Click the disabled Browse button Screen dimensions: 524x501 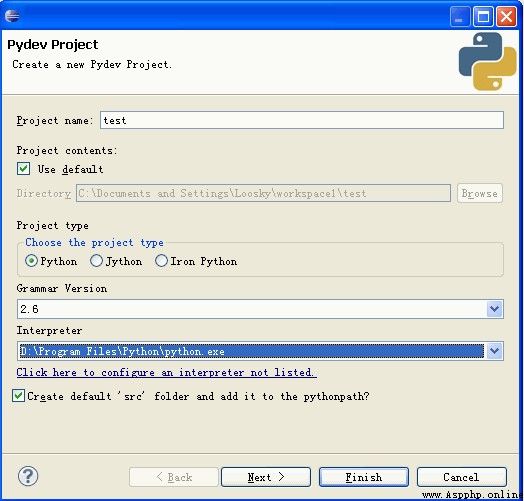(x=480, y=193)
